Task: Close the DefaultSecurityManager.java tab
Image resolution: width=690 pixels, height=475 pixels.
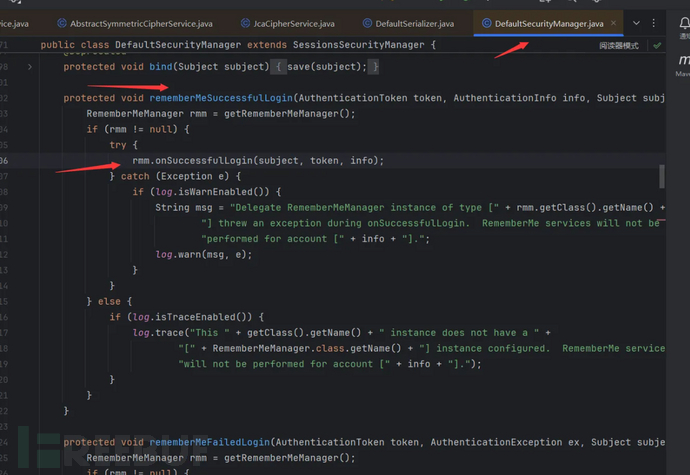Action: pos(614,22)
